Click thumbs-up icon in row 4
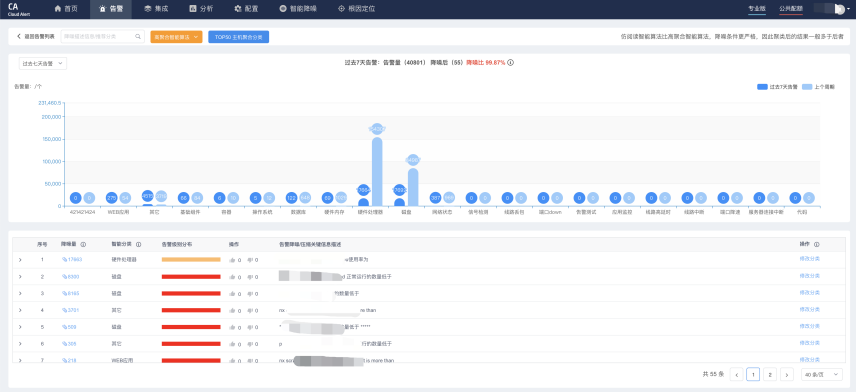Image resolution: width=856 pixels, height=392 pixels. 232,311
